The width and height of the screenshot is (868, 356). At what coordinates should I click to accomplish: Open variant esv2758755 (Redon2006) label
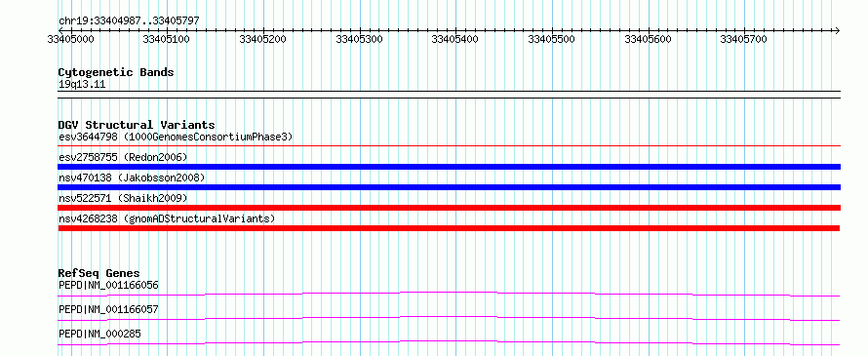123,157
